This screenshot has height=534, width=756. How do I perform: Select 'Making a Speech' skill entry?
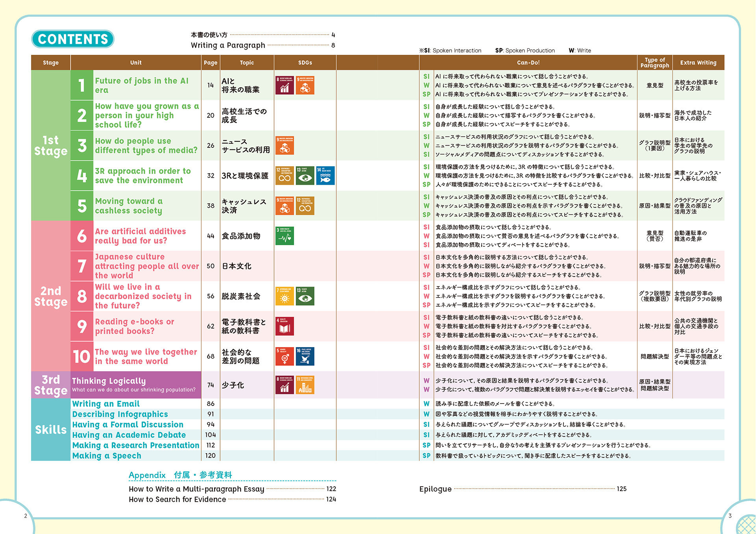tap(107, 456)
